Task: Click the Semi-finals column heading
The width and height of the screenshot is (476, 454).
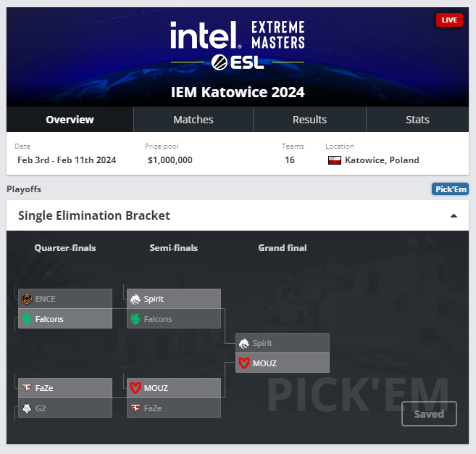Action: [x=174, y=248]
